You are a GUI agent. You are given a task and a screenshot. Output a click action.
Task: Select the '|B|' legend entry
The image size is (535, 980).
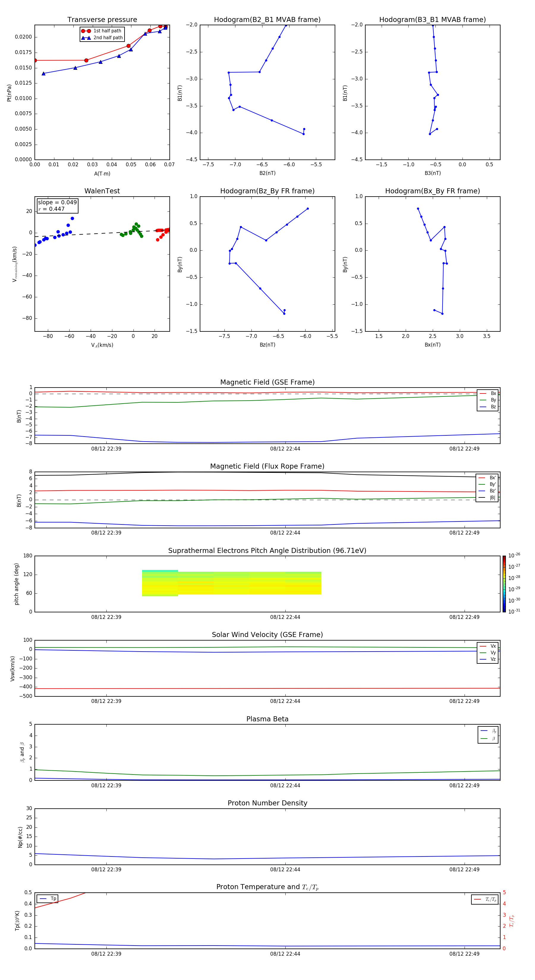tap(487, 498)
